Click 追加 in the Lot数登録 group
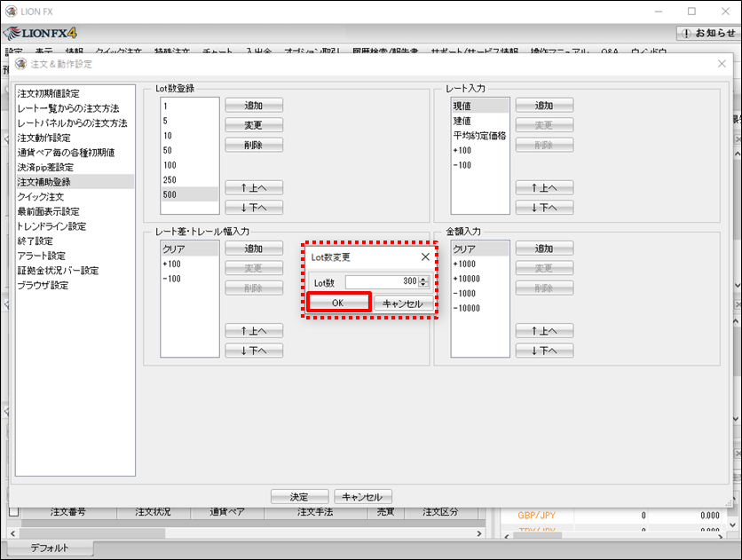This screenshot has width=742, height=560. [x=254, y=105]
